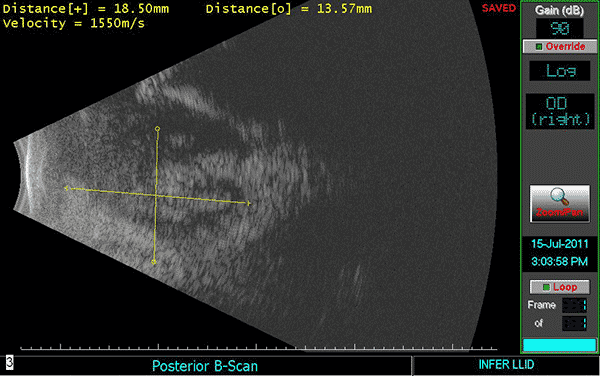Click the right plus caliper marker
Viewport: 600px width, 376px height.
click(249, 203)
